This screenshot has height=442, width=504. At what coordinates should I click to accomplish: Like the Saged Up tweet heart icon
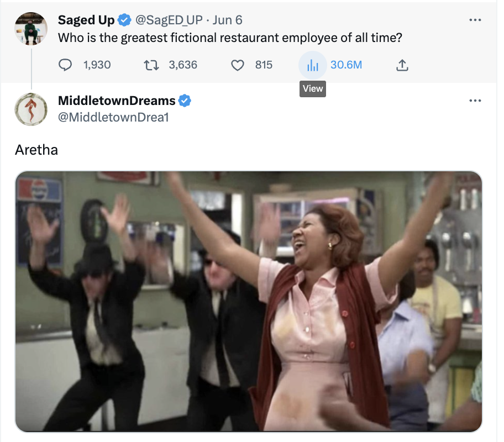coord(238,65)
